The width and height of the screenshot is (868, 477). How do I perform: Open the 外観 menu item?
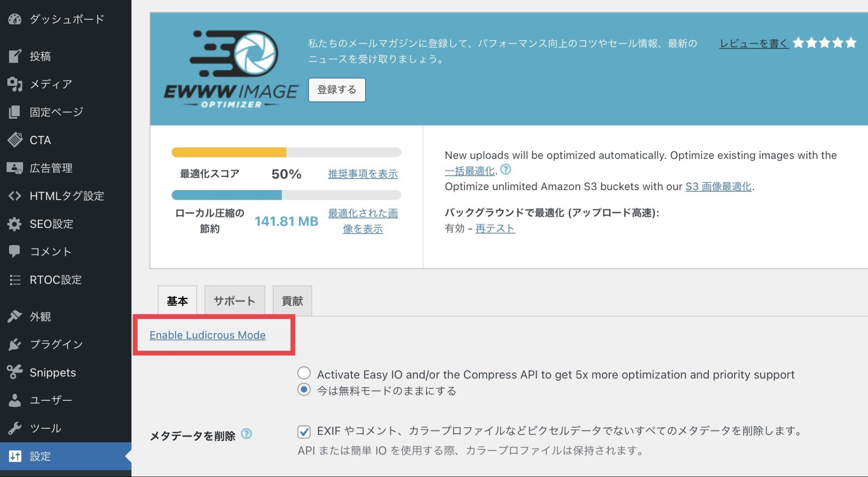(66, 316)
